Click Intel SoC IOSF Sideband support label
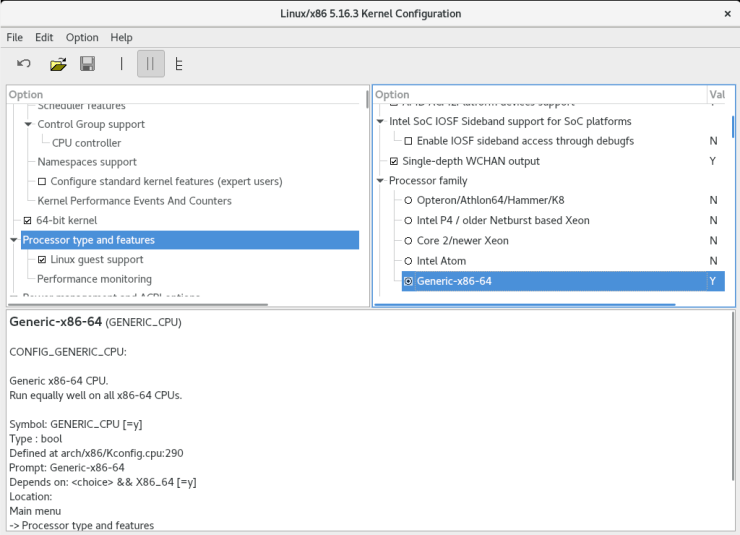 [x=510, y=121]
